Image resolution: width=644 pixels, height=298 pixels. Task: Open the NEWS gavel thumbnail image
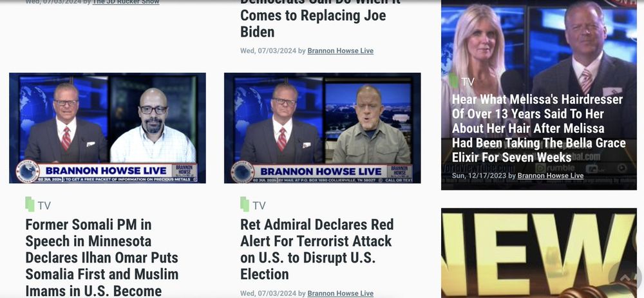tap(539, 253)
